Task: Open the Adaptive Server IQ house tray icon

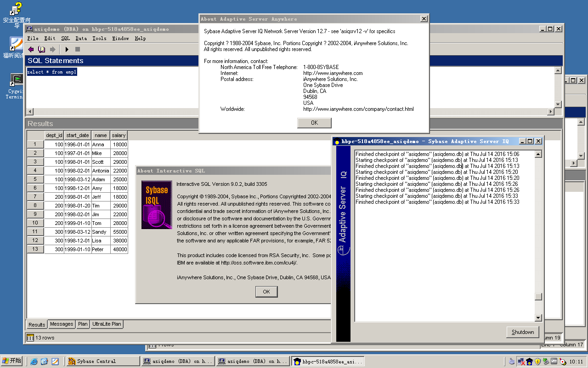Action: (529, 362)
